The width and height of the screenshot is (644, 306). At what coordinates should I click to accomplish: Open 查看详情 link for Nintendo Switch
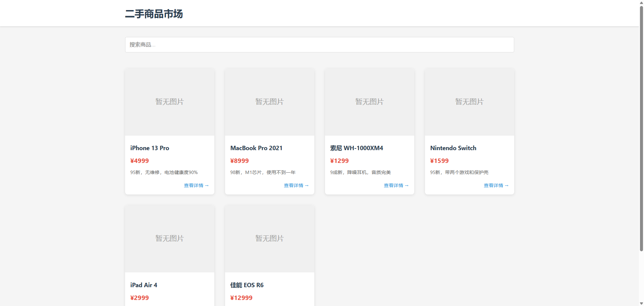(496, 185)
